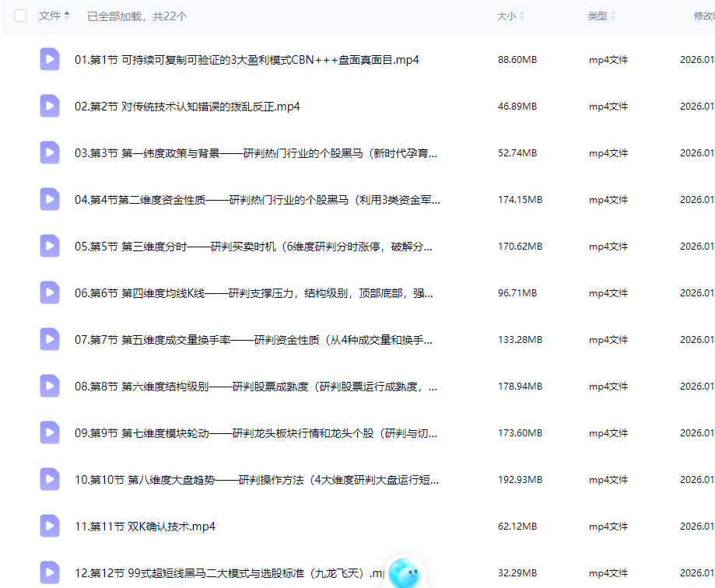Click the 文件 name sort arrows

tap(66, 15)
